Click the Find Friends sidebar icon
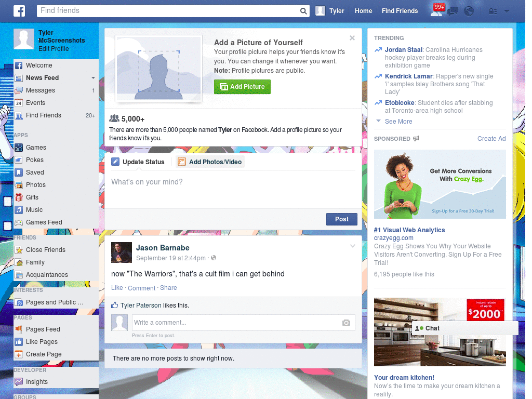The height and width of the screenshot is (399, 532). [x=19, y=115]
